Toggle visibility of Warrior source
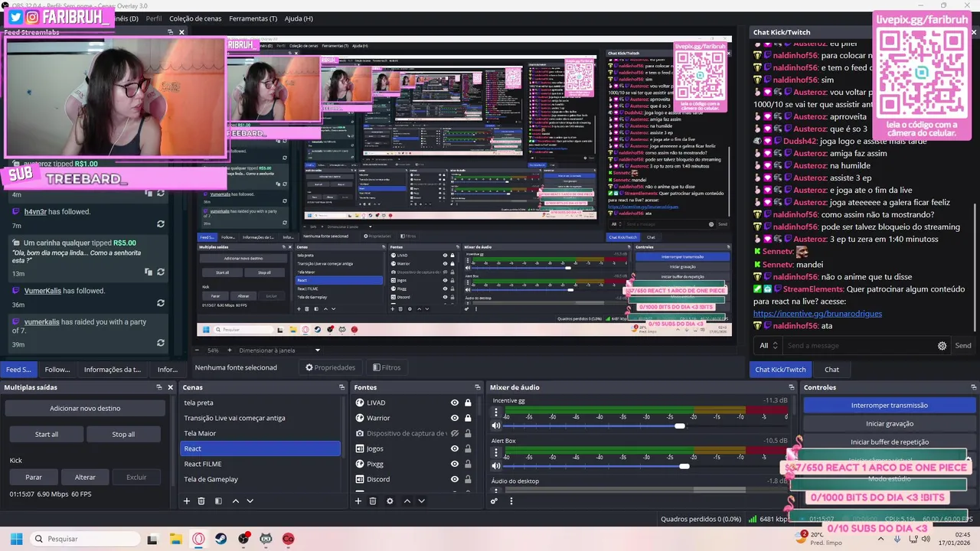980x551 pixels. coord(455,418)
